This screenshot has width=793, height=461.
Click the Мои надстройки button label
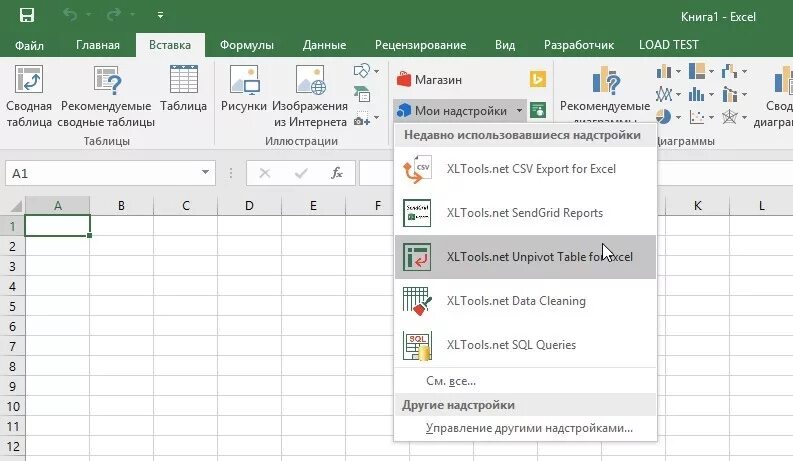click(461, 111)
